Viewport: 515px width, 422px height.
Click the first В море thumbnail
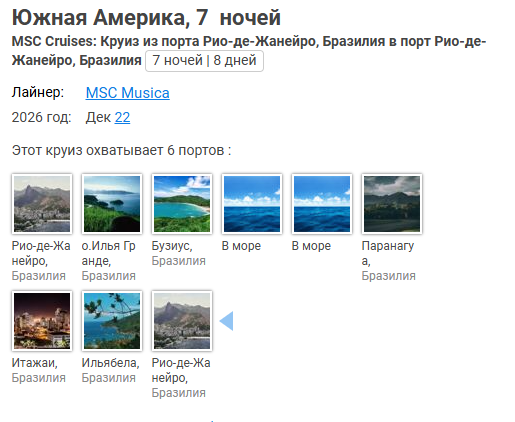click(x=252, y=204)
